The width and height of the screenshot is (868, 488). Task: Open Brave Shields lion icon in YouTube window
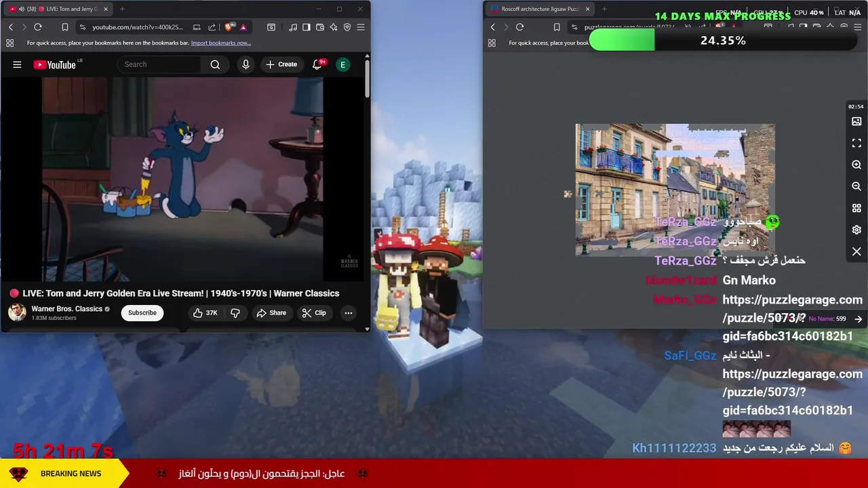(x=229, y=27)
